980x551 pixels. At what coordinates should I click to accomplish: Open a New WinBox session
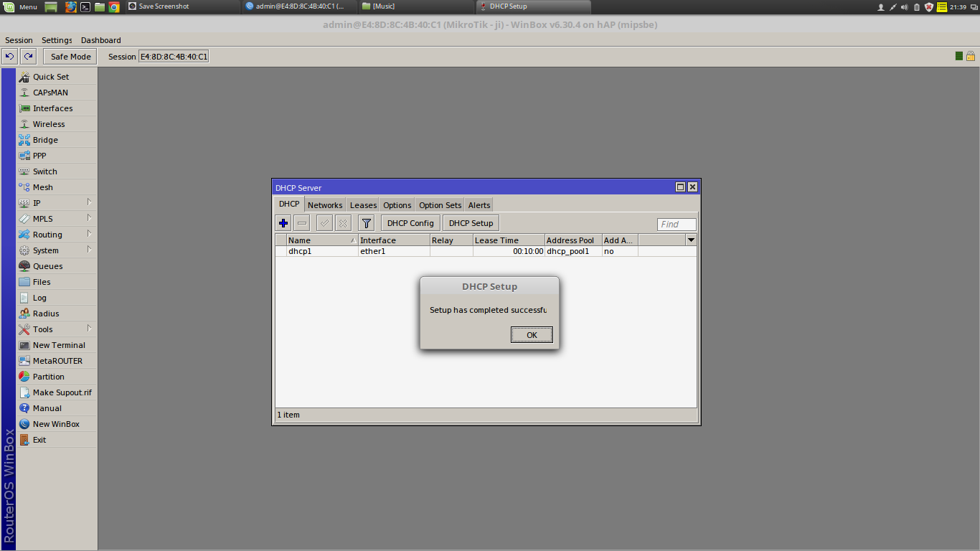[x=57, y=424]
